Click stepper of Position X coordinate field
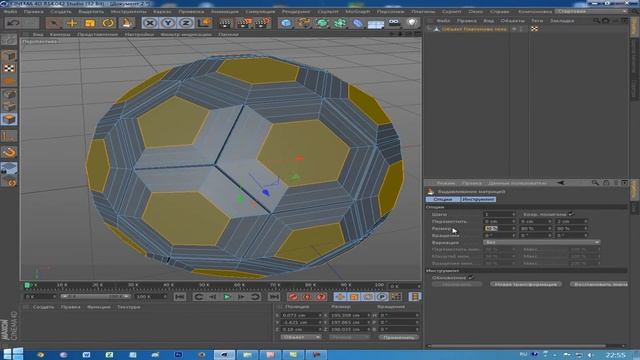This screenshot has width=640, height=360. pos(320,316)
